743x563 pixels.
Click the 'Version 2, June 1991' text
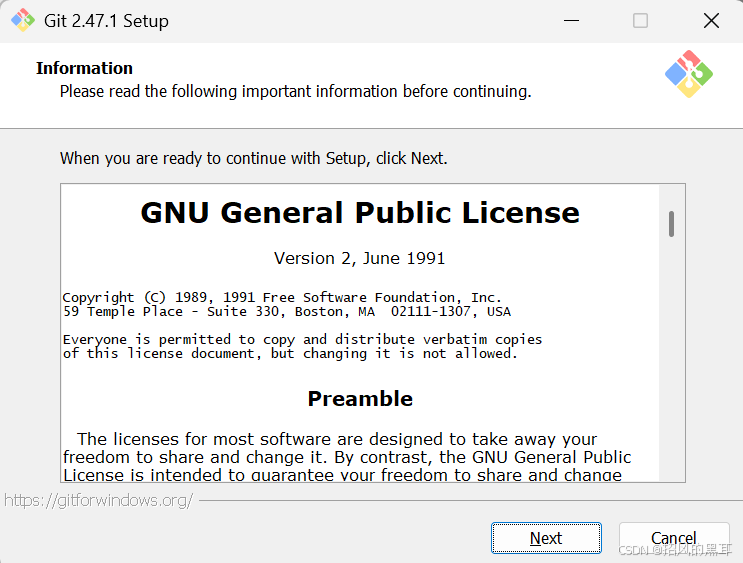[x=359, y=258]
